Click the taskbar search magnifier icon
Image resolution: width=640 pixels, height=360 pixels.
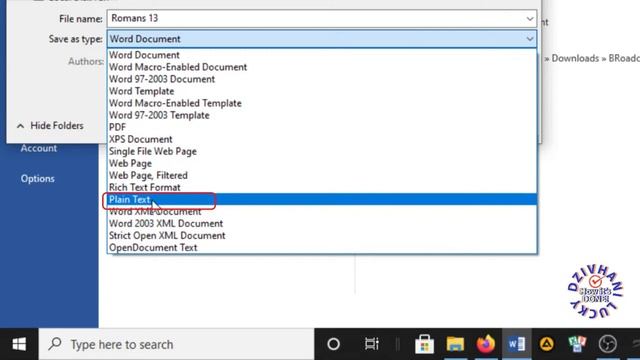tap(55, 344)
